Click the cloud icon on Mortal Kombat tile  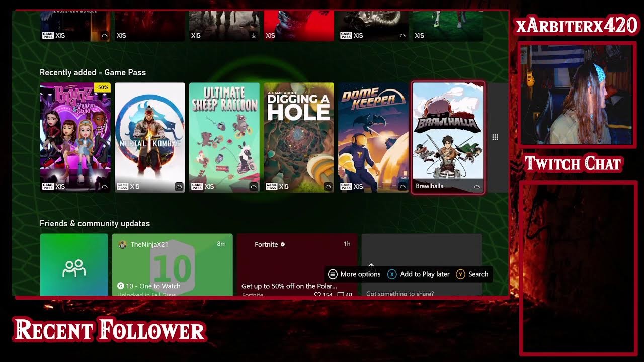(x=179, y=187)
